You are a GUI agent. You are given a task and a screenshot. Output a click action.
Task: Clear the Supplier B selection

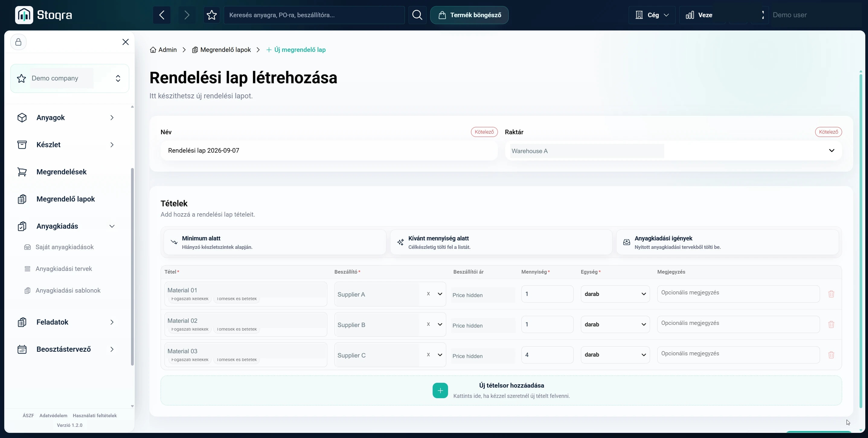pos(428,324)
